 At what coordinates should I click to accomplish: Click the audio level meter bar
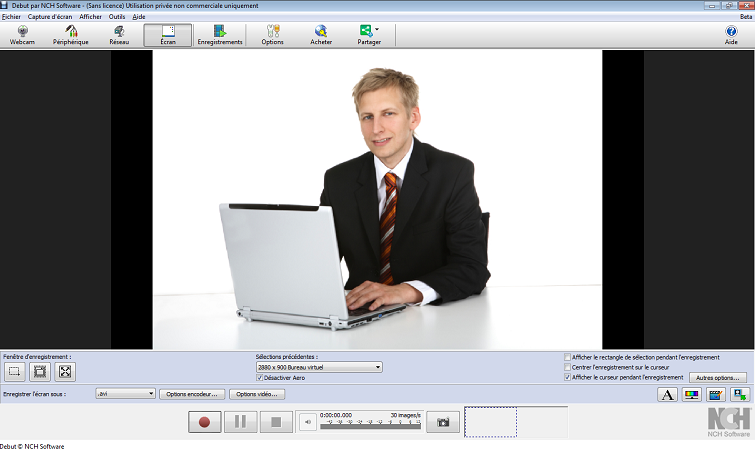370,426
